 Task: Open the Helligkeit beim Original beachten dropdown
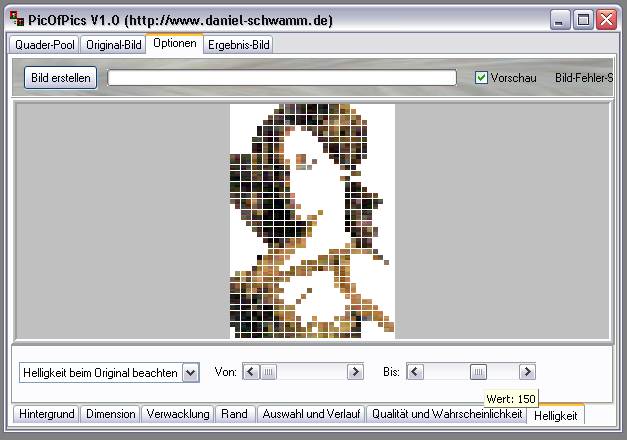pyautogui.click(x=191, y=373)
